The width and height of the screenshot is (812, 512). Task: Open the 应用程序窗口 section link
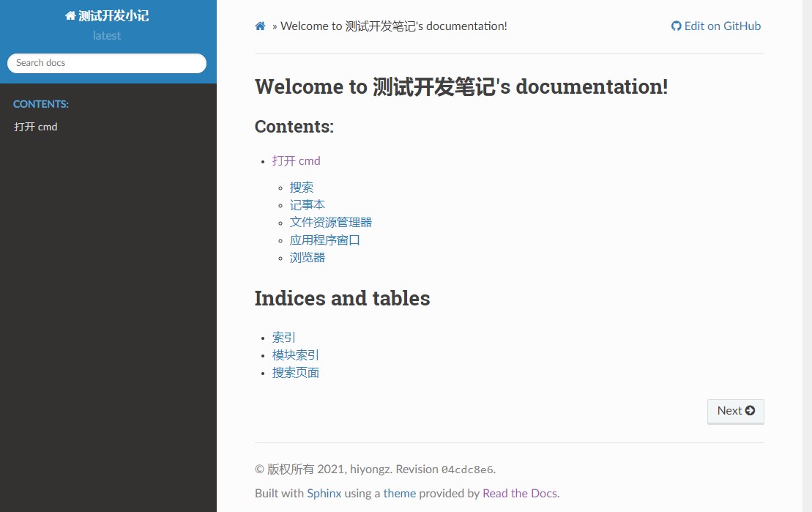pyautogui.click(x=324, y=240)
